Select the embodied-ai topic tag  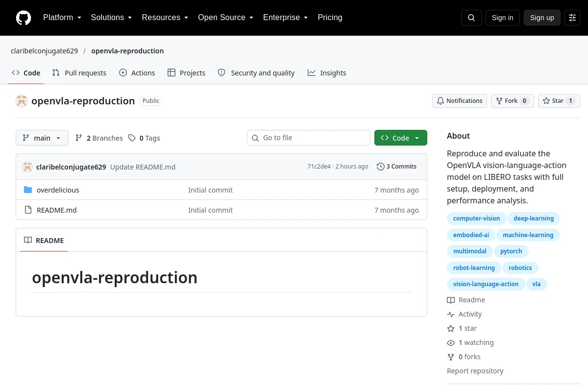pyautogui.click(x=471, y=235)
